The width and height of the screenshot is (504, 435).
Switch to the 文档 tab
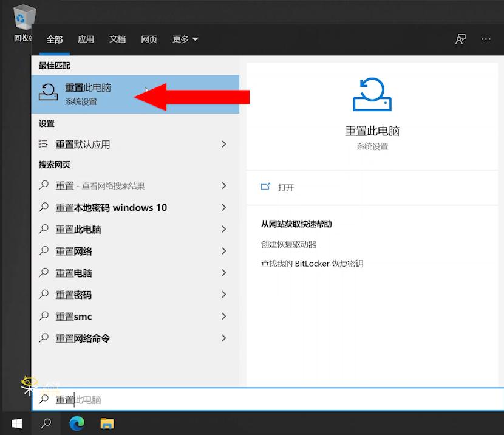point(117,39)
